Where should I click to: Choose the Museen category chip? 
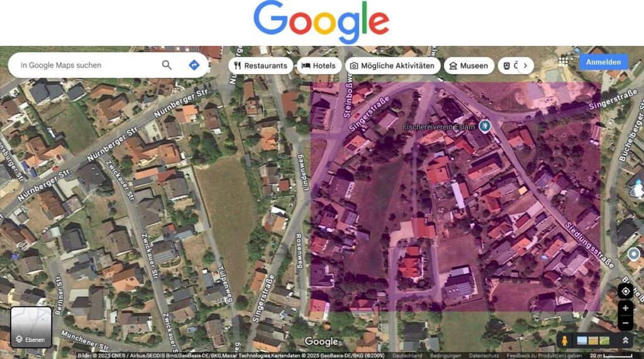point(469,66)
